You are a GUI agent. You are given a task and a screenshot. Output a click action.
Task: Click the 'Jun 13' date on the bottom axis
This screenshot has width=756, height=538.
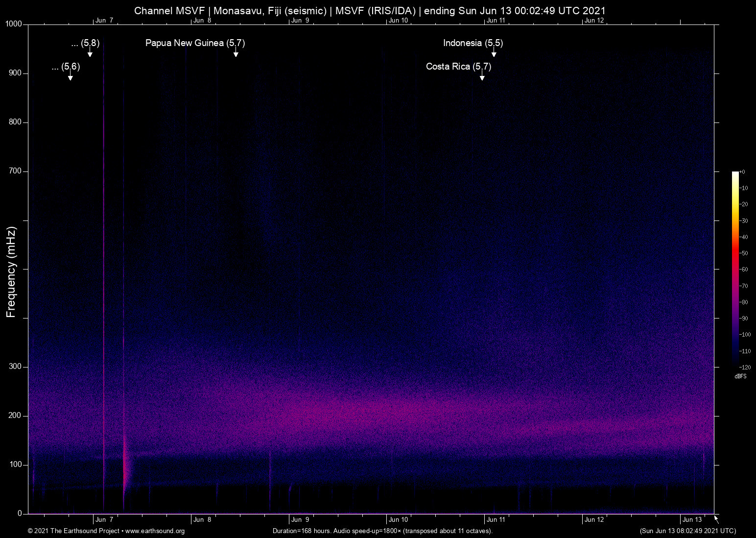(x=692, y=520)
